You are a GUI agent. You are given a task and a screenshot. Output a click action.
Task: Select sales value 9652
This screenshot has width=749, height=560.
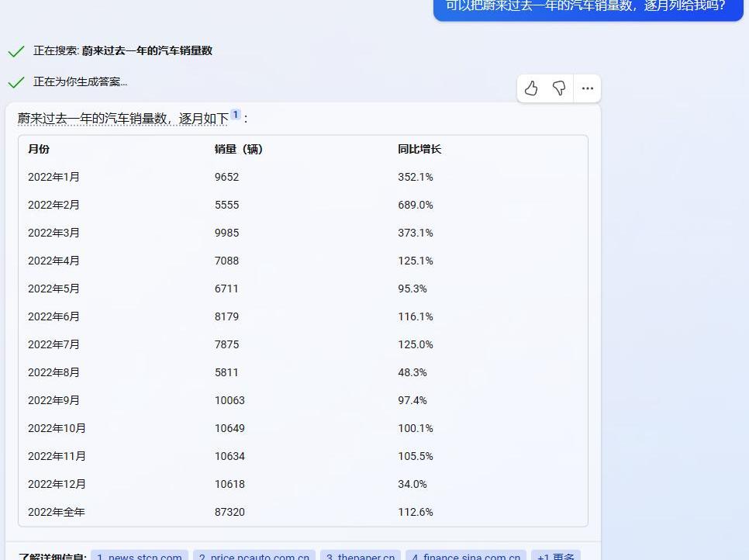226,177
